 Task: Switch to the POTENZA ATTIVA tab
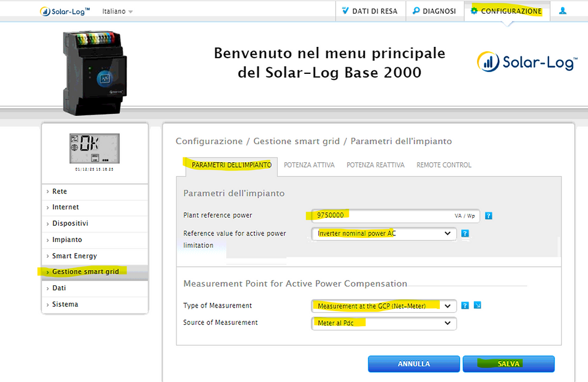(x=309, y=165)
